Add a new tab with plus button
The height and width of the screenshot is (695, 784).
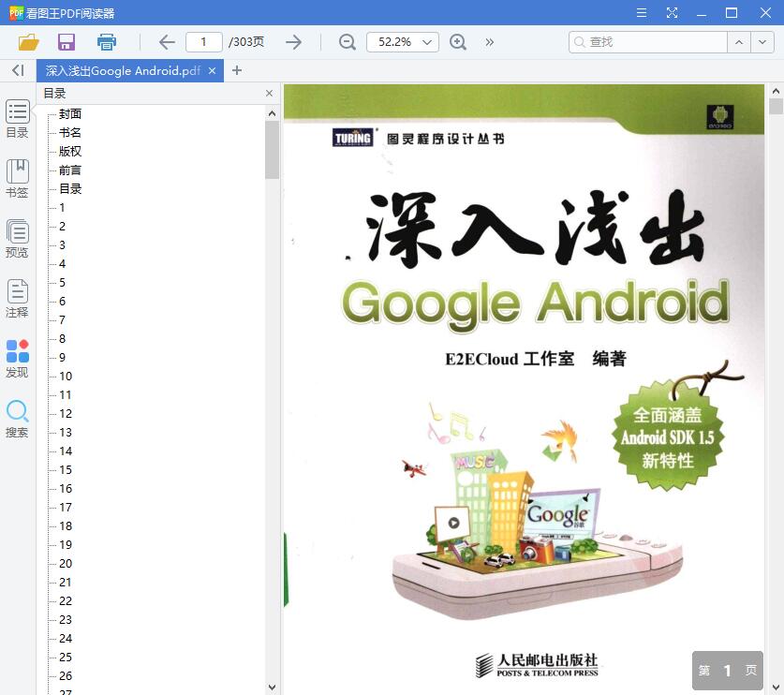[x=237, y=70]
